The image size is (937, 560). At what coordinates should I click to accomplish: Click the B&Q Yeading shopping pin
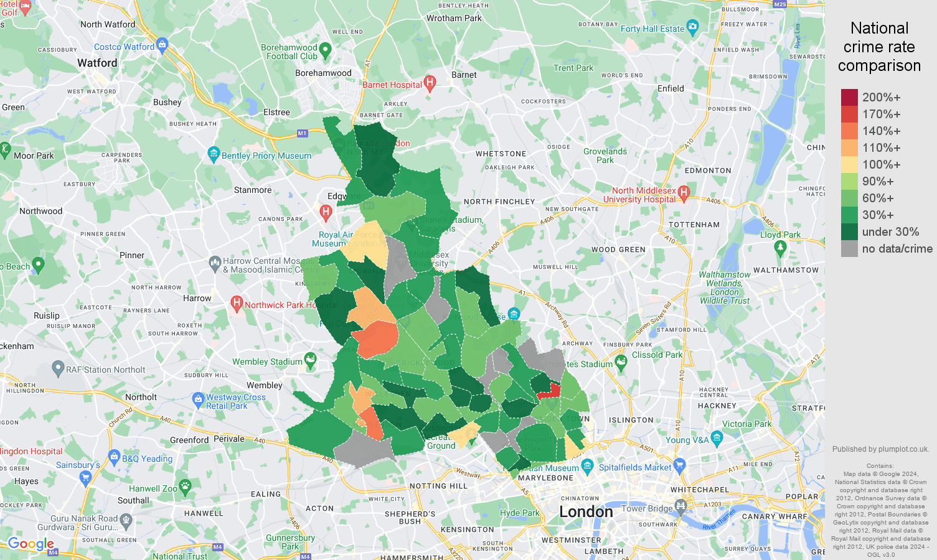tap(114, 457)
